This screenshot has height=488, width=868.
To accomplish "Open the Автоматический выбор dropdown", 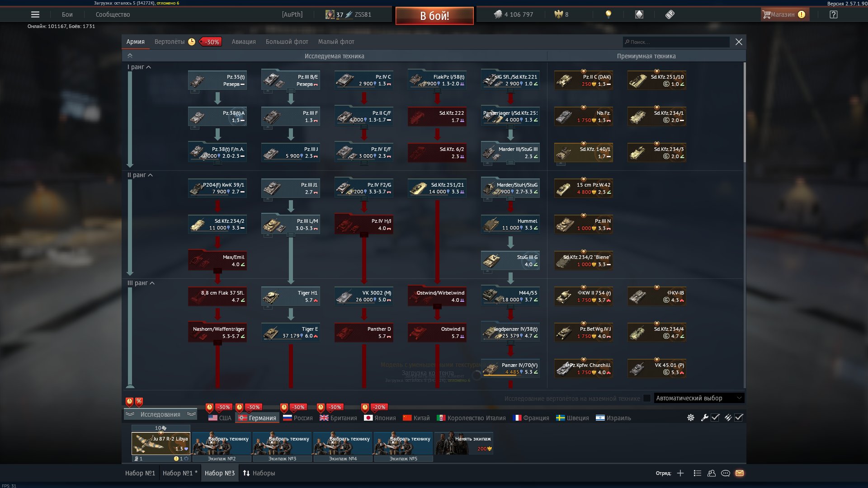I will pos(699,398).
